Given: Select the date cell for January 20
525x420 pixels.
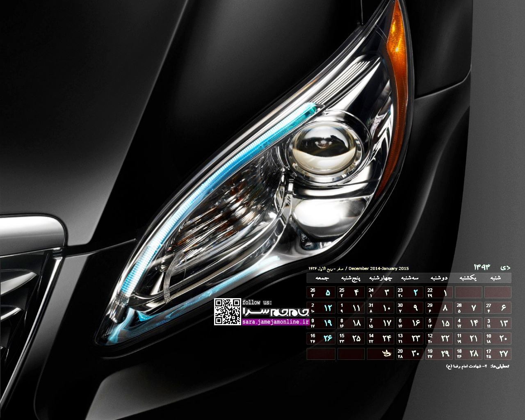Looking at the screenshot, I should (410, 354).
